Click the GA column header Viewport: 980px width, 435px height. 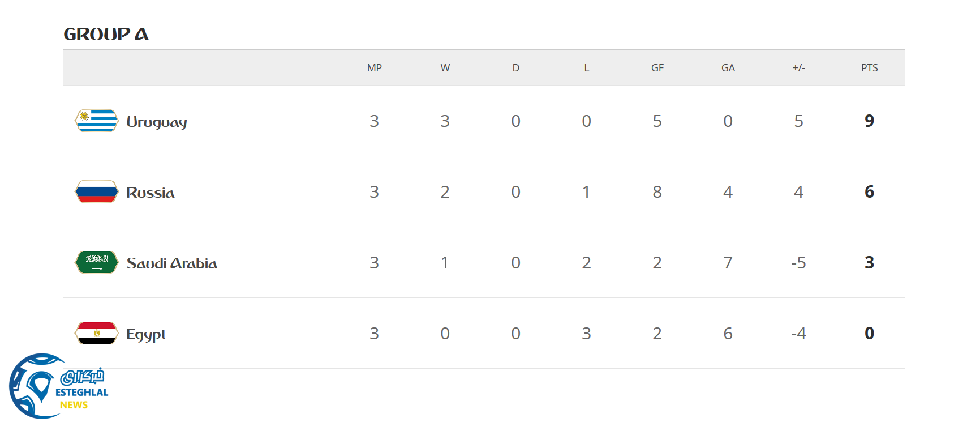pos(728,68)
